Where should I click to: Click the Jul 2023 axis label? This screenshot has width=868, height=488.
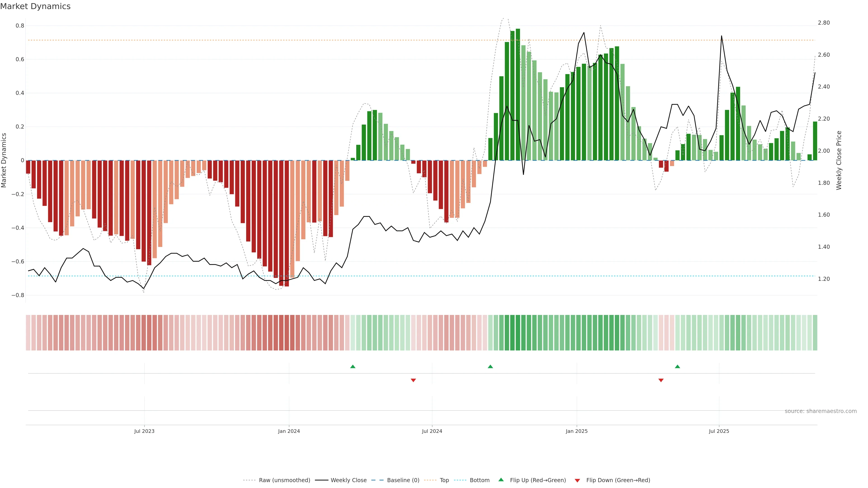coord(144,431)
